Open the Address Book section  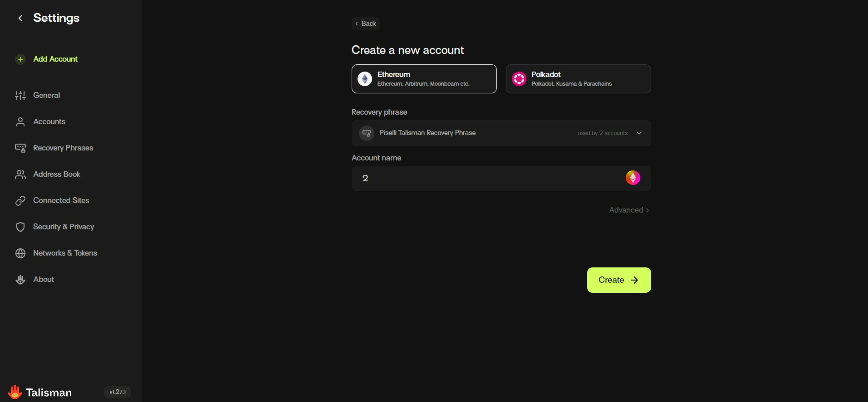tap(57, 174)
